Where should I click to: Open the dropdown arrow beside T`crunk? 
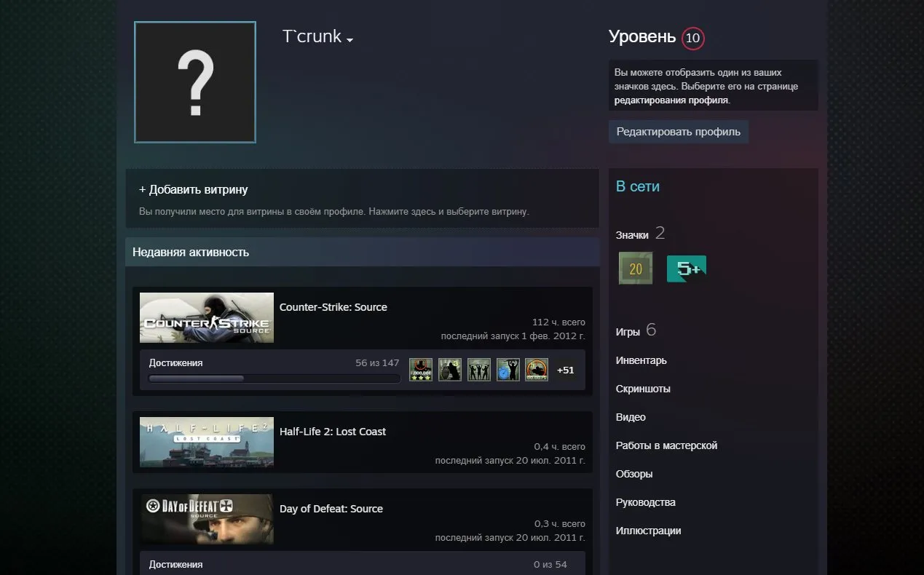350,40
